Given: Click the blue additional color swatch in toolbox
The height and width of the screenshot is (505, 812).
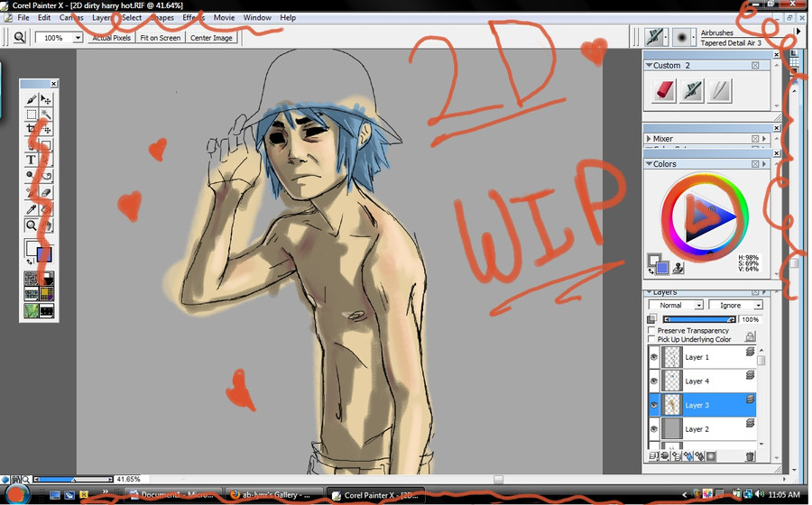Looking at the screenshot, I should click(44, 255).
